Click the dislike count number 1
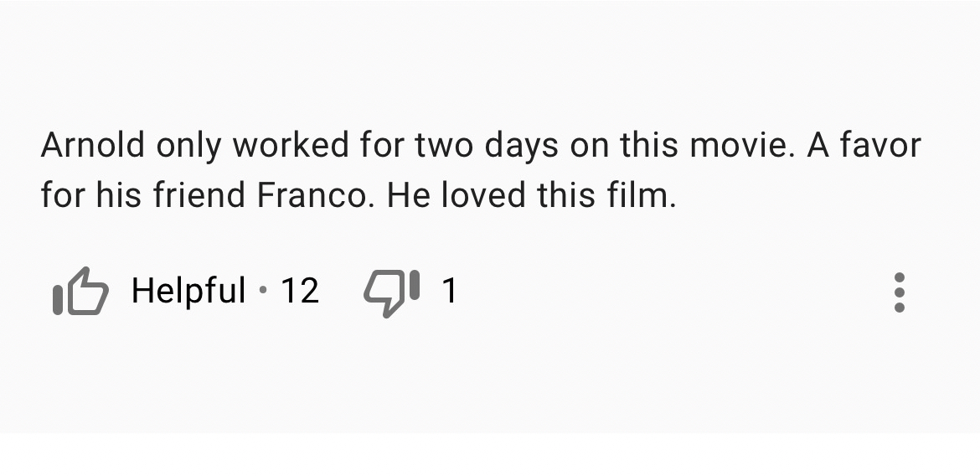The height and width of the screenshot is (476, 980). 449,291
